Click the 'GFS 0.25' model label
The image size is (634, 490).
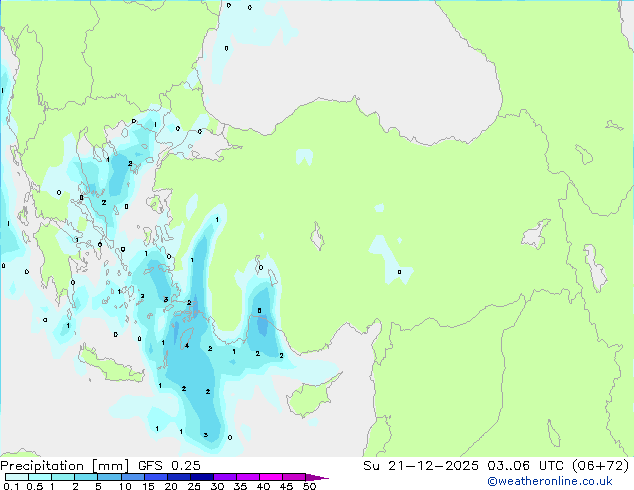coord(169,466)
